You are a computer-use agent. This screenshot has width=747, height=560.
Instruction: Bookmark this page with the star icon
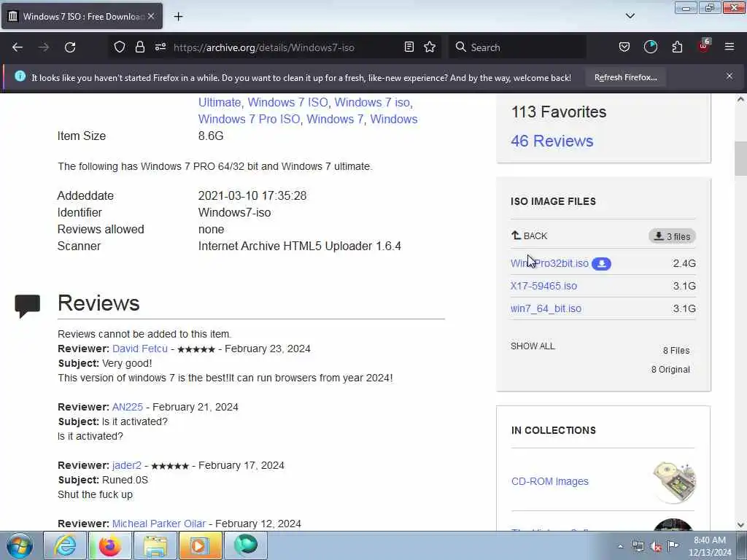click(430, 47)
